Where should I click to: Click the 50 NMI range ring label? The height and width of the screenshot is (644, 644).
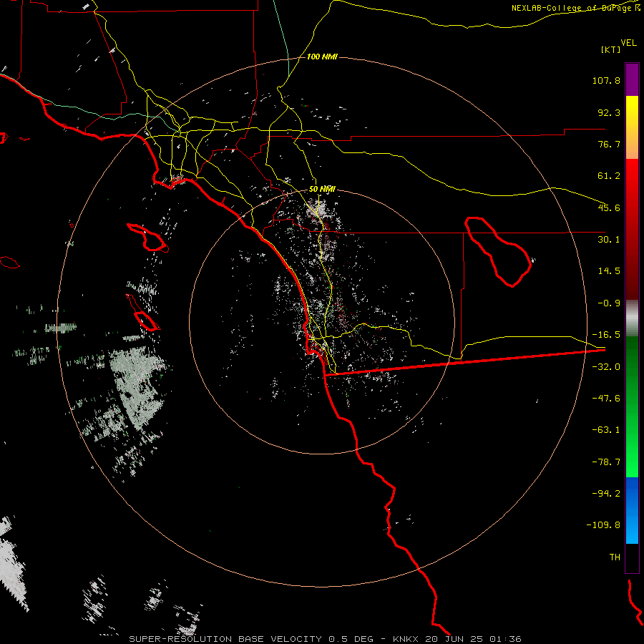tap(322, 189)
